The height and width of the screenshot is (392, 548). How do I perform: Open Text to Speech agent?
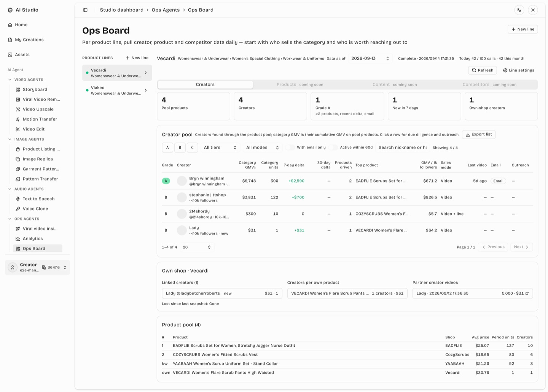[x=38, y=199]
